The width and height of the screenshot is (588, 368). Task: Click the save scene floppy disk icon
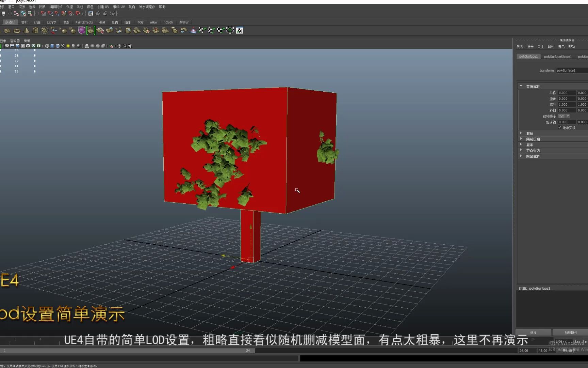tap(4, 14)
